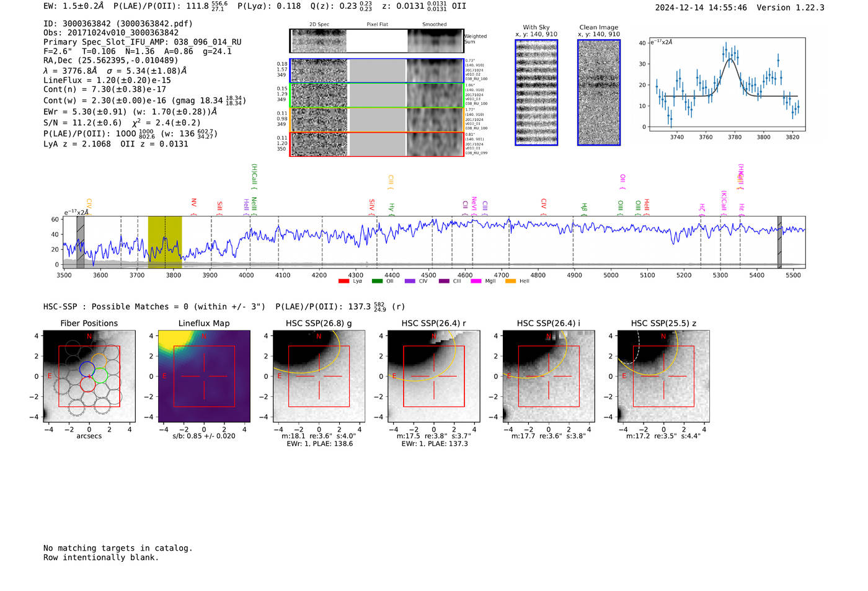Image resolution: width=868 pixels, height=591 pixels.
Task: Click the Pixel Flat column heading
Action: pos(377,25)
